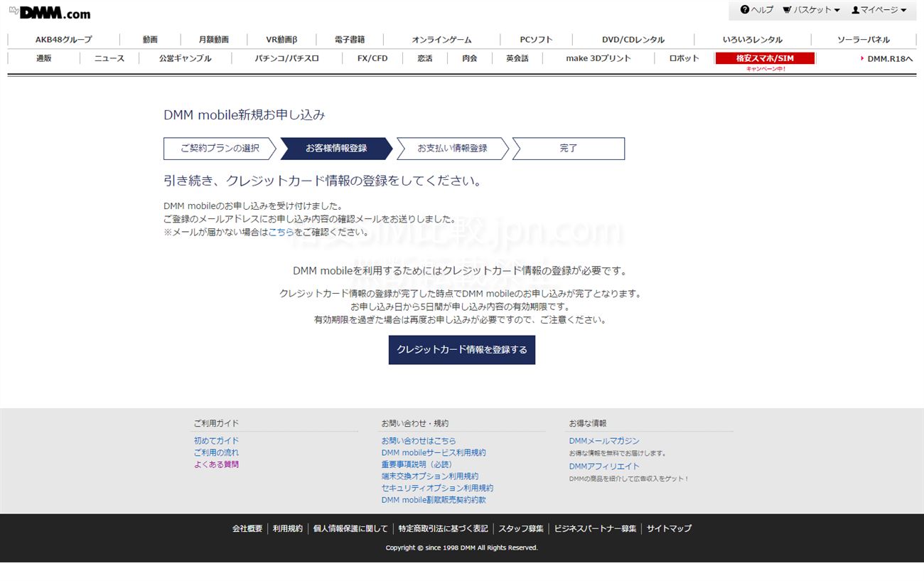Open 特定商取引法に基づく表記 footer link
The width and height of the screenshot is (924, 581).
(x=444, y=528)
